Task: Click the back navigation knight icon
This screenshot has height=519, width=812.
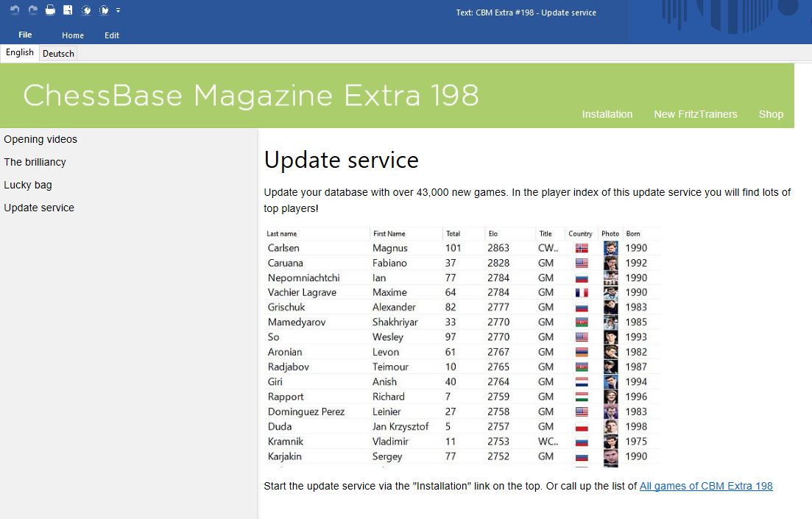Action: (x=86, y=10)
